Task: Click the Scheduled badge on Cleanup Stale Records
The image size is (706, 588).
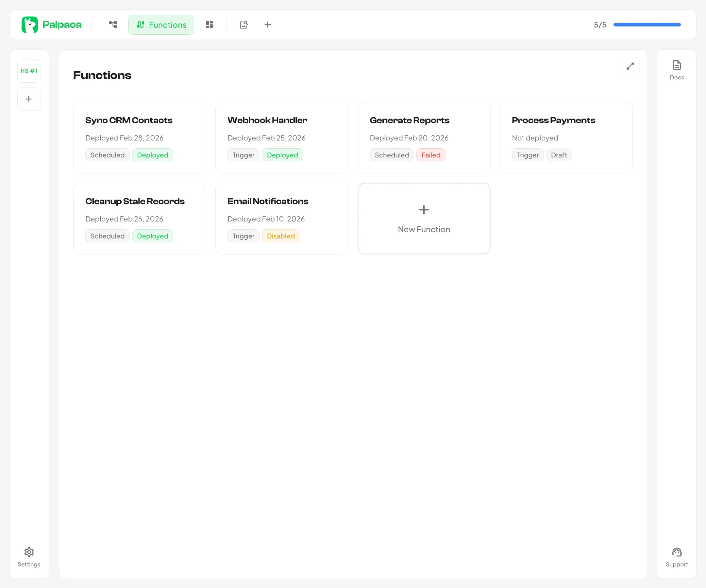Action: [107, 236]
